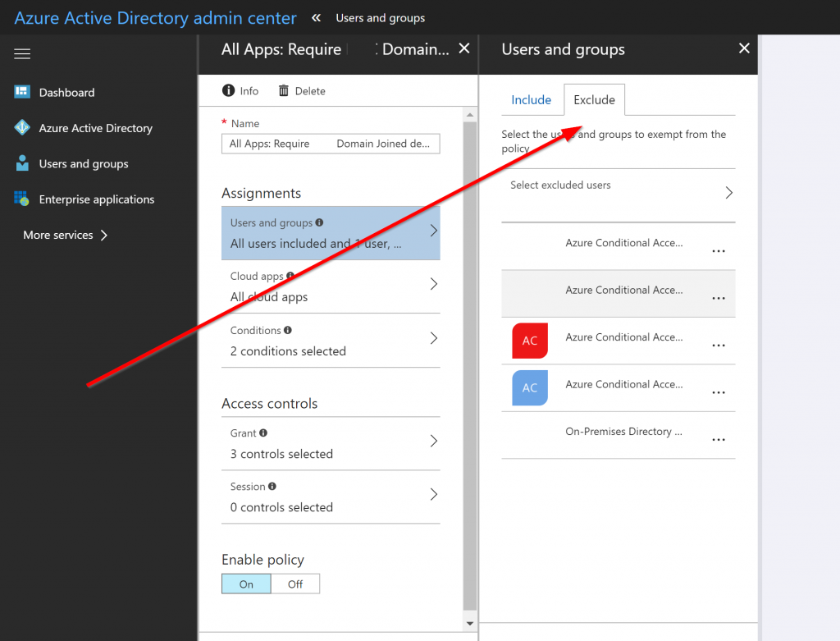Click info icon next to Session
The width and height of the screenshot is (840, 641).
coord(272,486)
